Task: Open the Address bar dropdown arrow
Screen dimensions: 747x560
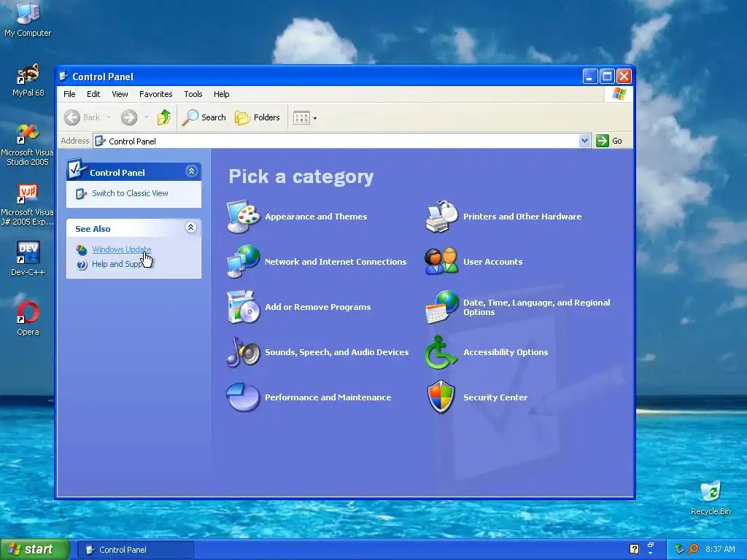Action: click(584, 141)
